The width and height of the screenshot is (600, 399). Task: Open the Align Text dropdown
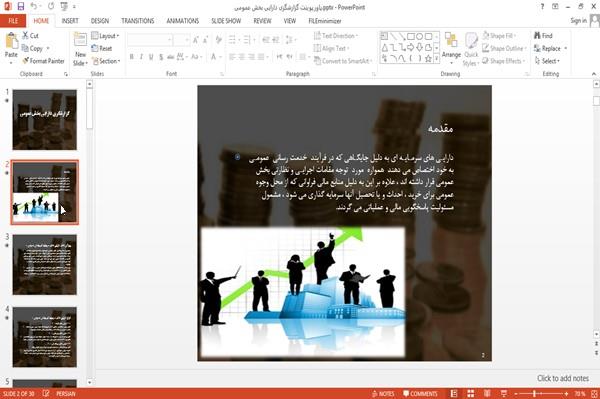point(331,48)
